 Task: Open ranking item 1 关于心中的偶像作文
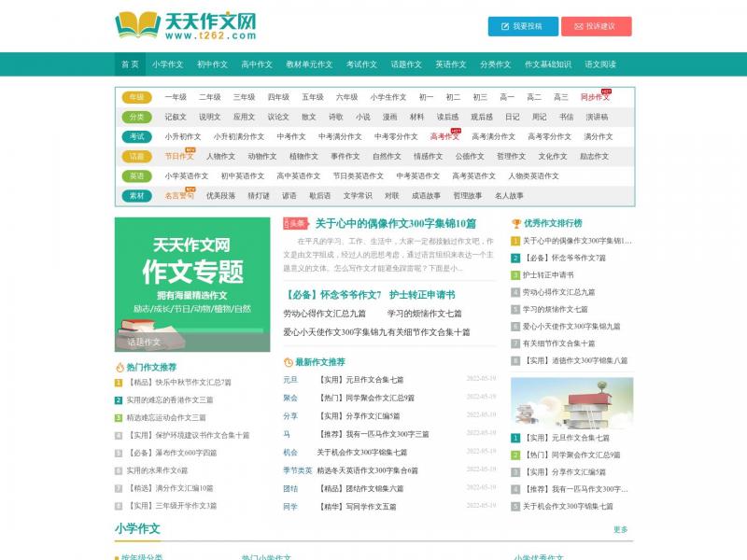(x=577, y=241)
